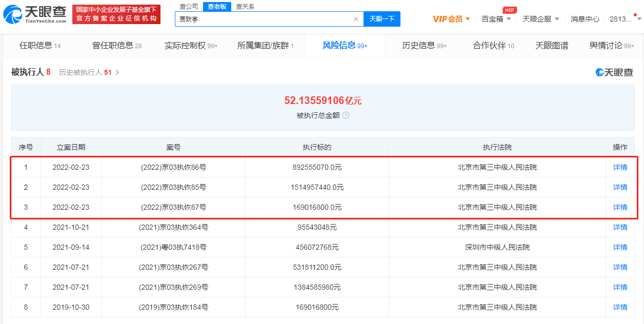Click the 被执行人 8 section heading
Screen dimensions: 644x324
coord(31,72)
